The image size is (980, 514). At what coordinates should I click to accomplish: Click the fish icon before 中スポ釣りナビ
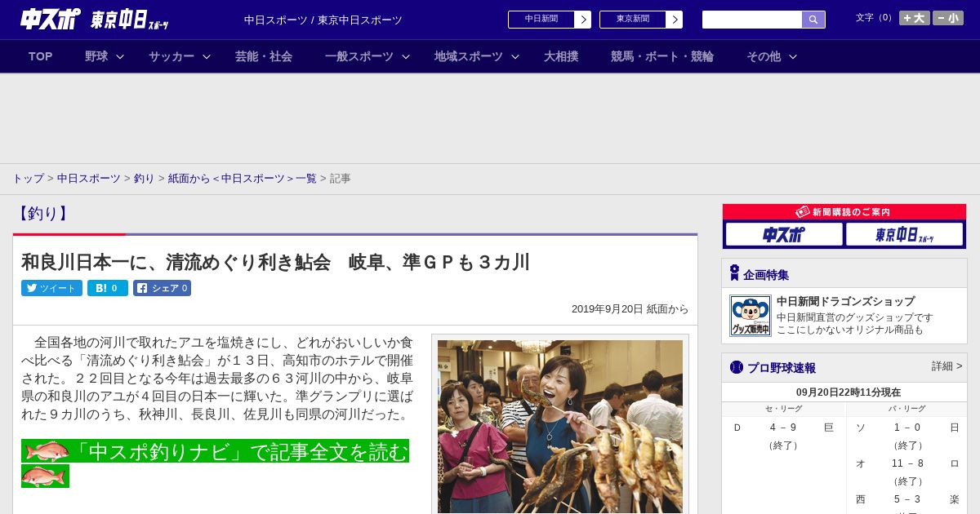coord(46,451)
